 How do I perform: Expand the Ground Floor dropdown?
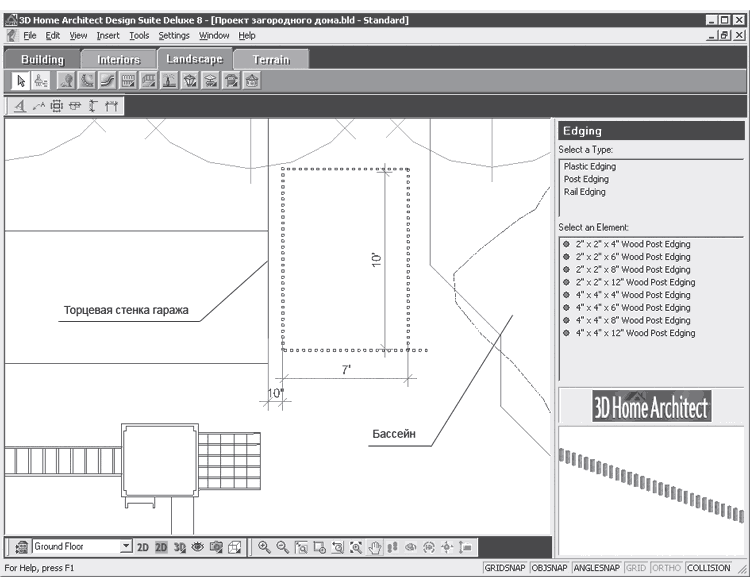(126, 546)
